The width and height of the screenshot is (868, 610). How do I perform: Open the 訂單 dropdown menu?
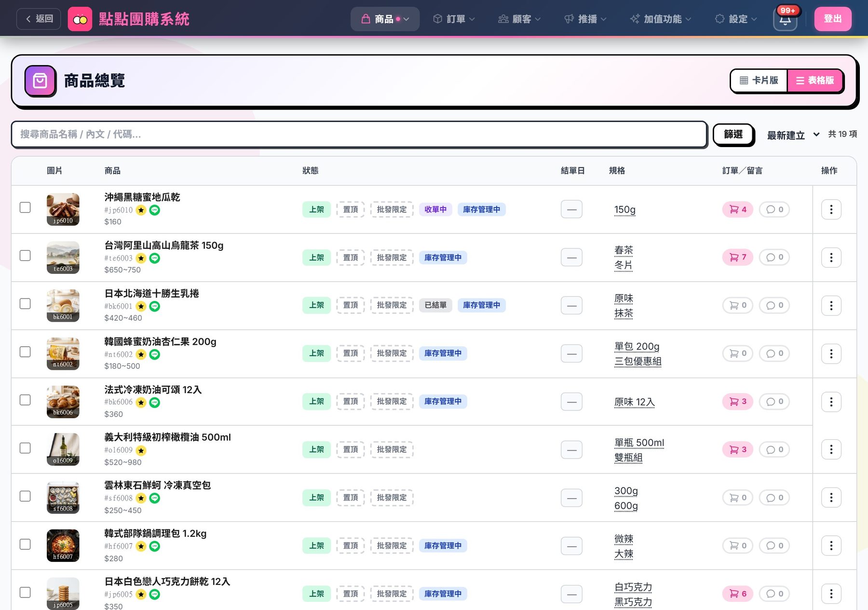click(x=454, y=19)
